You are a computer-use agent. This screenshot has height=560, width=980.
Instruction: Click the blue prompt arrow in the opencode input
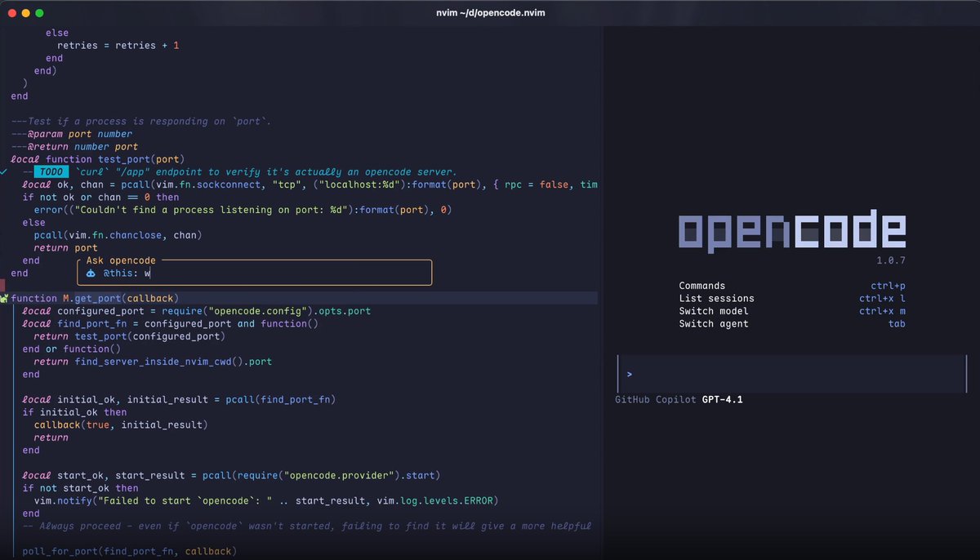(x=629, y=374)
